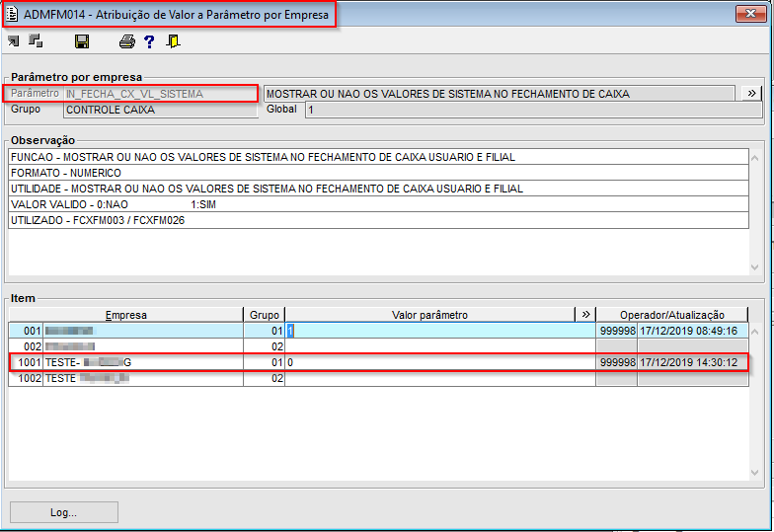Viewport: 774px width, 532px height.
Task: Click operator 999998 in row 1001
Action: (x=616, y=362)
